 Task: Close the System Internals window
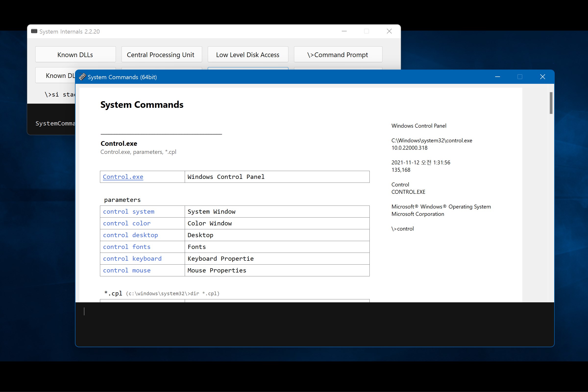(389, 31)
